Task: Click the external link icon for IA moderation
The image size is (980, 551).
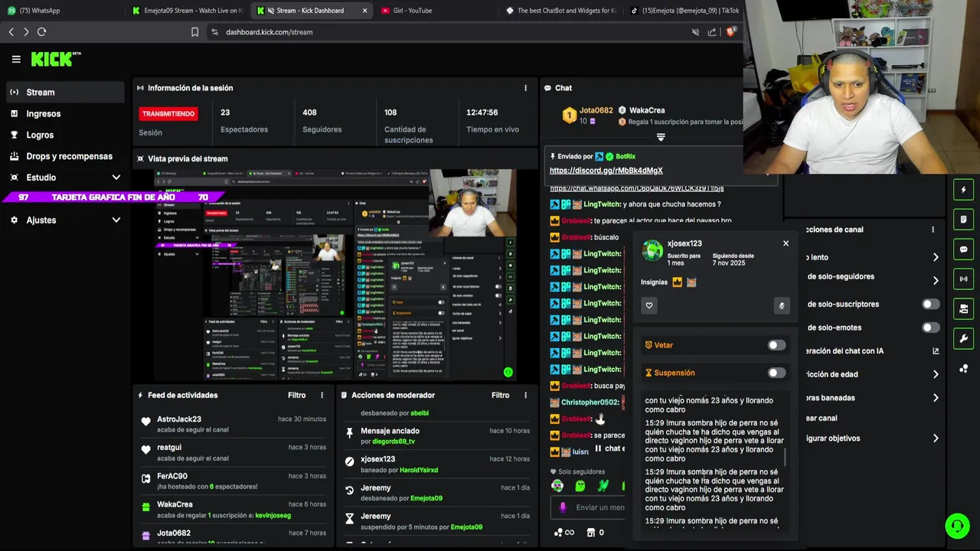Action: [x=936, y=351]
